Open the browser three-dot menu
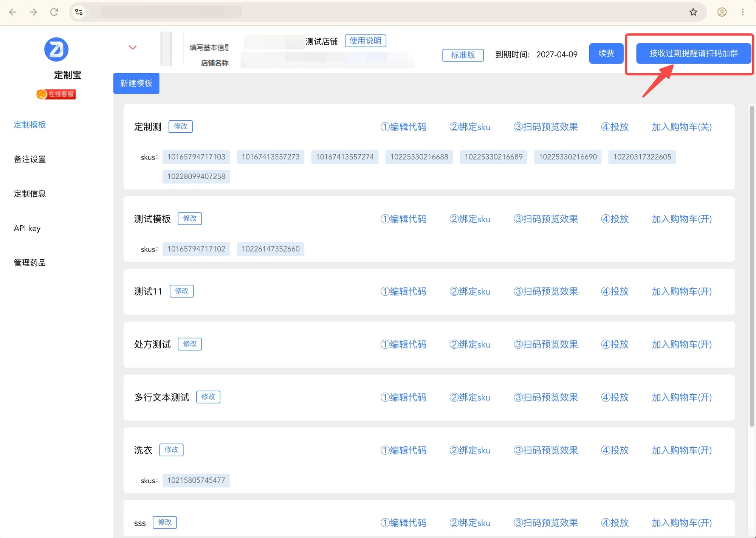This screenshot has width=756, height=538. point(742,12)
